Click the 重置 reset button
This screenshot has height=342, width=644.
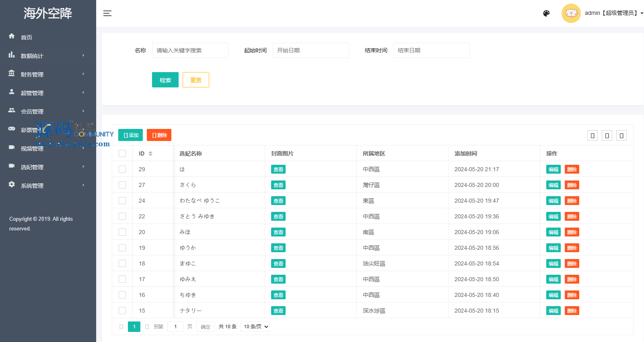click(196, 80)
